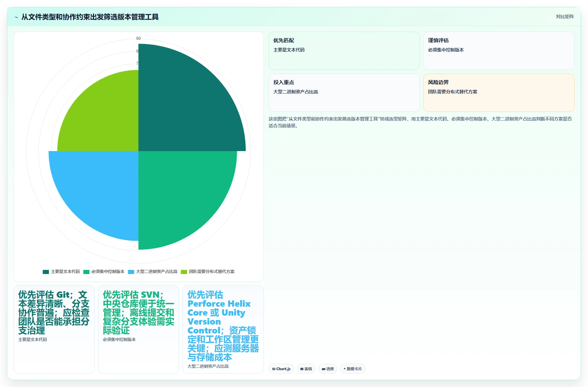Click the 90 axis tick label
The width and height of the screenshot is (588, 387).
click(x=138, y=38)
